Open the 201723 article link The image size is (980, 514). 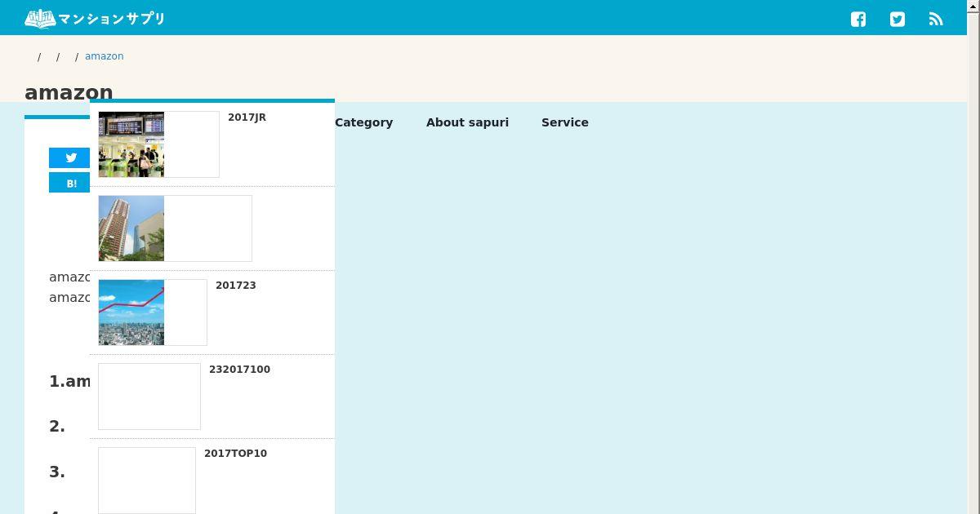236,286
